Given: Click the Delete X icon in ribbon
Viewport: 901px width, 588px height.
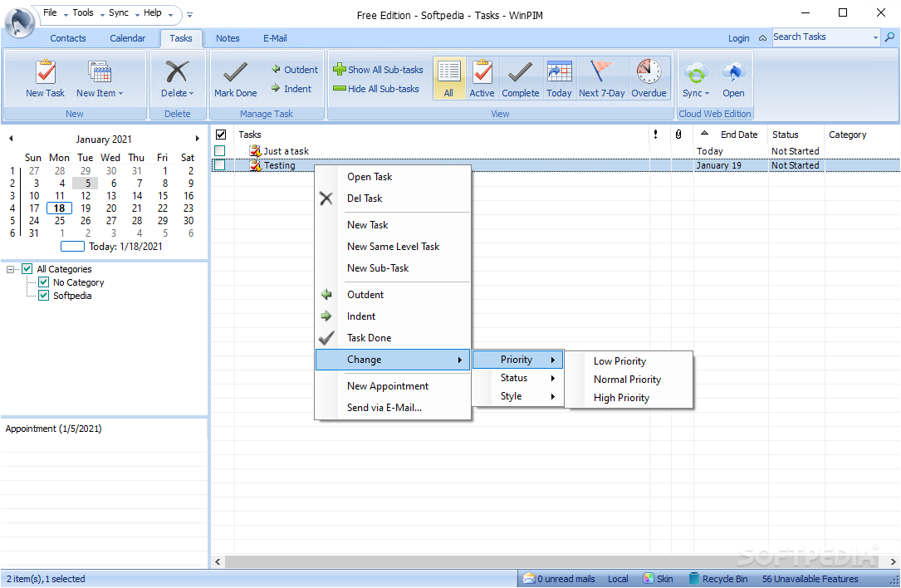Looking at the screenshot, I should (x=177, y=72).
